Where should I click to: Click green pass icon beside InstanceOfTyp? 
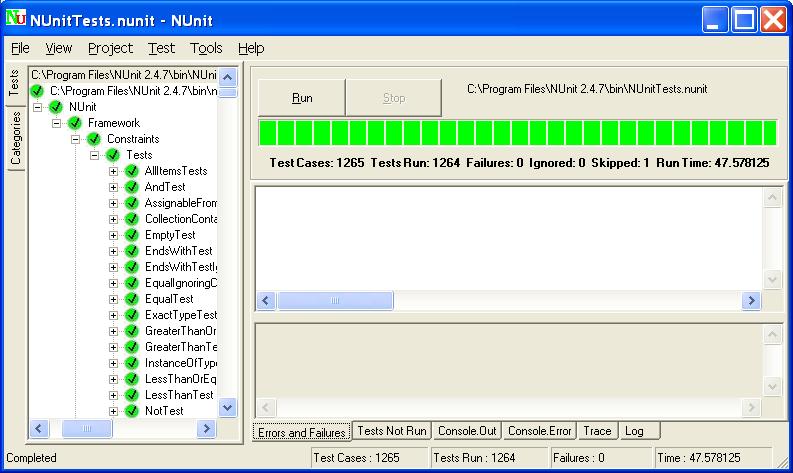(131, 363)
